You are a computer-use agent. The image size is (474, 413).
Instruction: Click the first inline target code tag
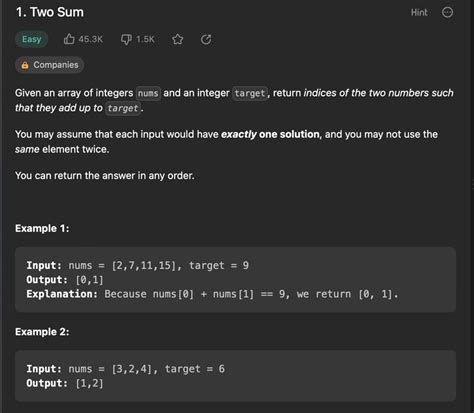[x=250, y=93]
